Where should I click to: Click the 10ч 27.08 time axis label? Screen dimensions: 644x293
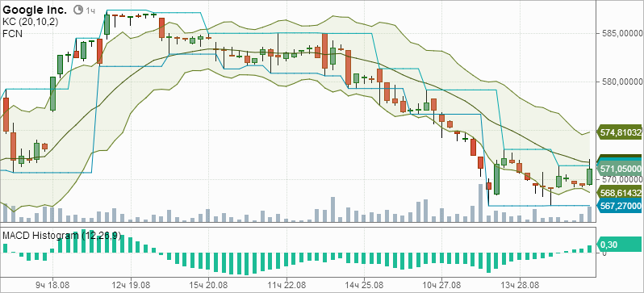tap(441, 285)
